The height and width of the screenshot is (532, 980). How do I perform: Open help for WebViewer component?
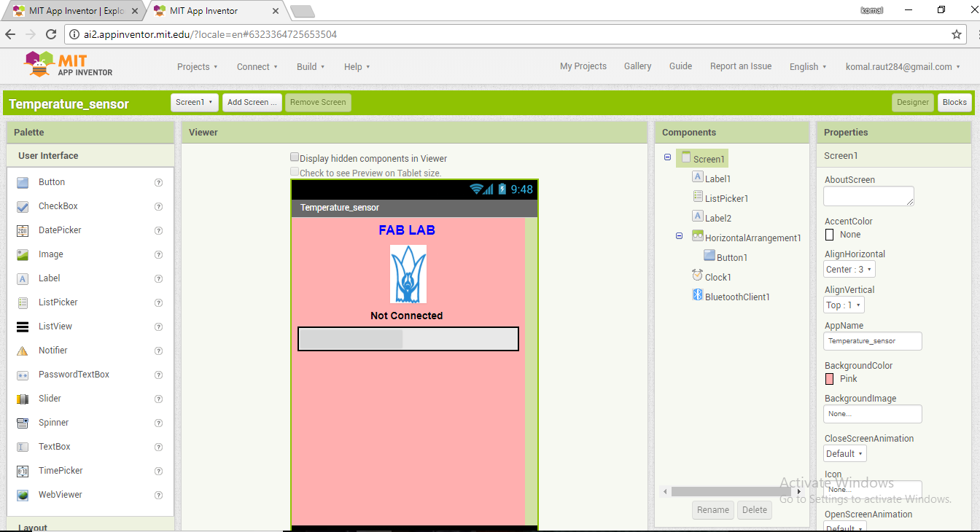coord(158,496)
